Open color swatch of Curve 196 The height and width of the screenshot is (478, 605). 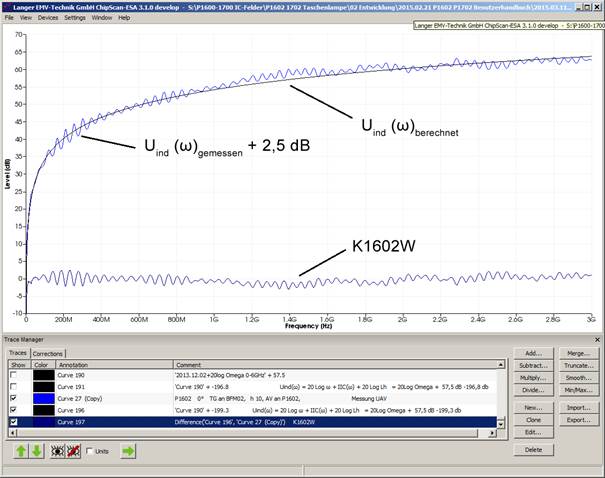click(44, 410)
